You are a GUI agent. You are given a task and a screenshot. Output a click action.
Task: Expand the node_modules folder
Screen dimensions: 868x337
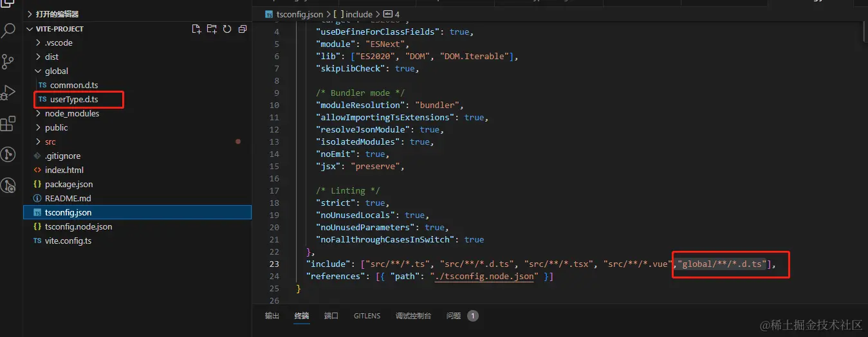72,114
